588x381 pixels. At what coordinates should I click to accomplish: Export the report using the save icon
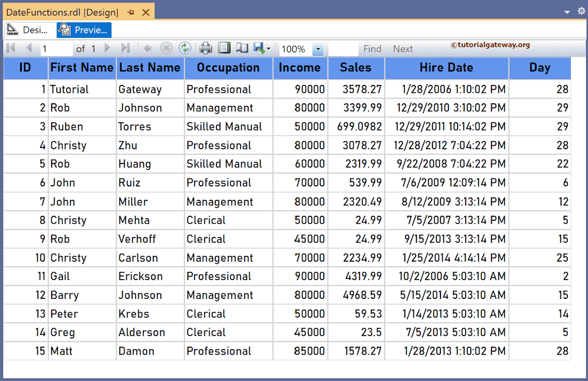click(257, 49)
